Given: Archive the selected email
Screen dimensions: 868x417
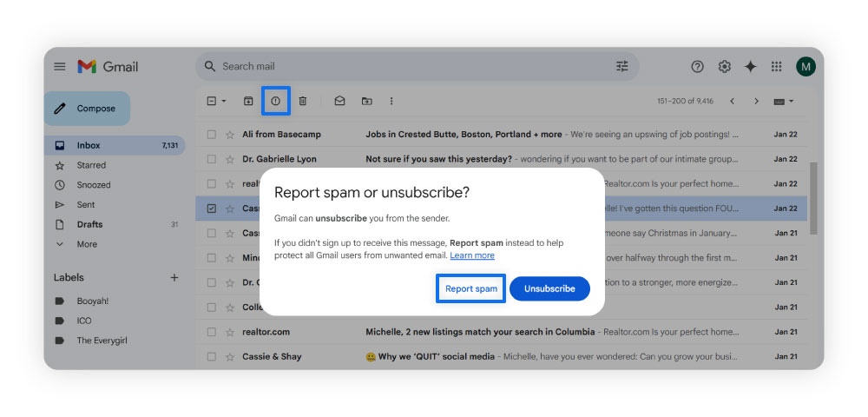Looking at the screenshot, I should [x=248, y=101].
